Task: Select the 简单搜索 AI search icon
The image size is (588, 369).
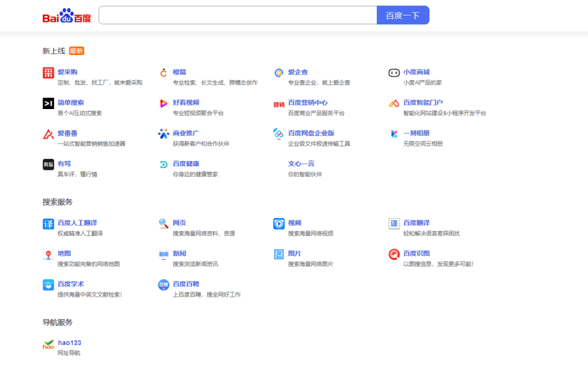Action: tap(49, 104)
